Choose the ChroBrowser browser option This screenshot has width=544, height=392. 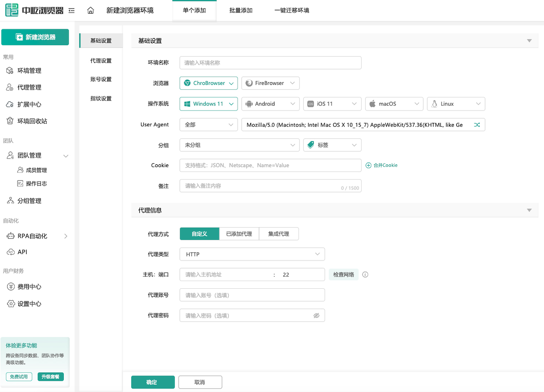coord(208,83)
